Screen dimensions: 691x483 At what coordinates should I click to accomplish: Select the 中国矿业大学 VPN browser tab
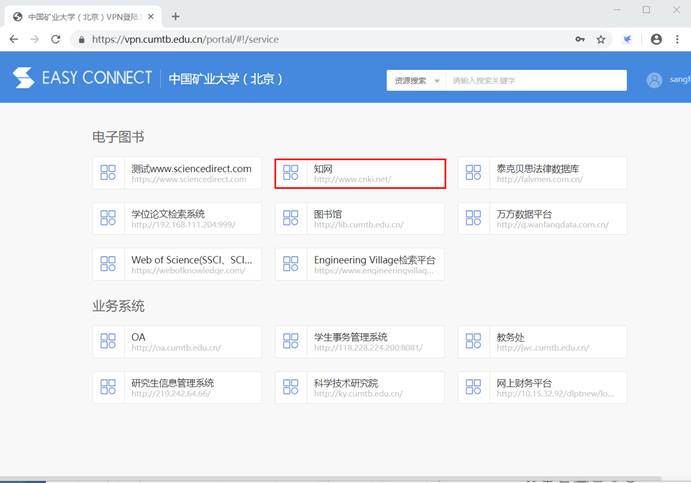pos(80,16)
